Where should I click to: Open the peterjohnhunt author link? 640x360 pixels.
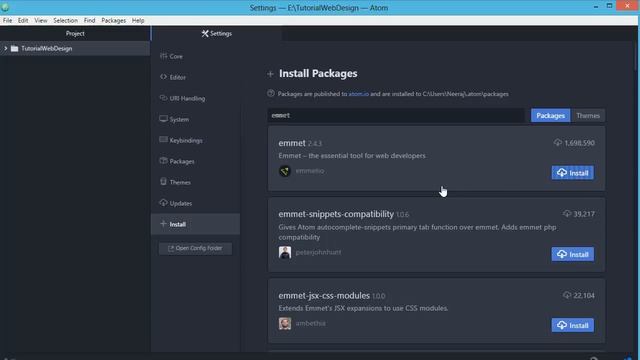point(318,252)
